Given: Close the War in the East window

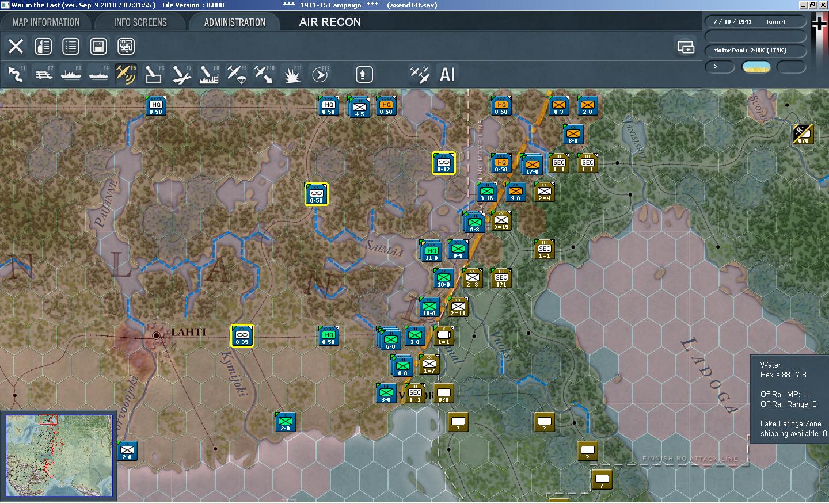Looking at the screenshot, I should 823,5.
